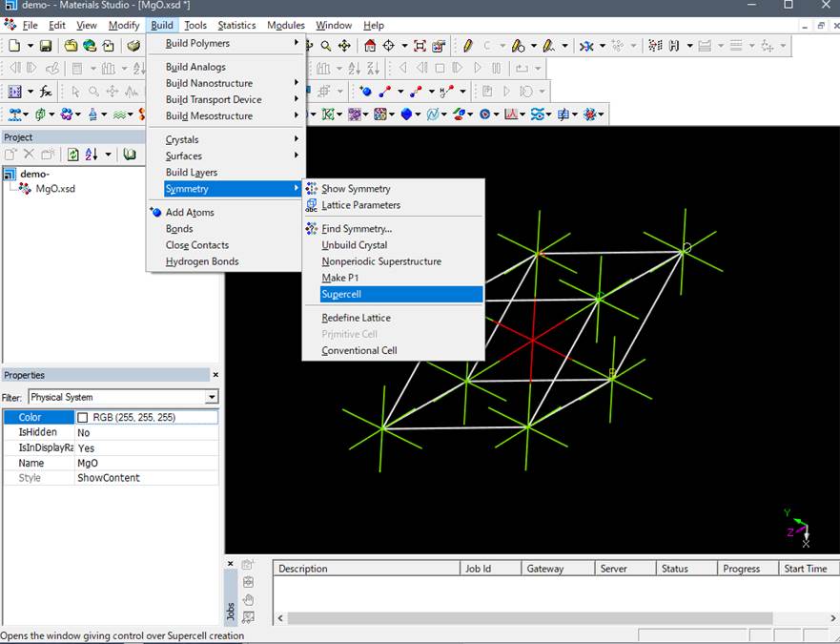Choose Build Layers menu entry
This screenshot has width=840, height=644.
pos(192,172)
